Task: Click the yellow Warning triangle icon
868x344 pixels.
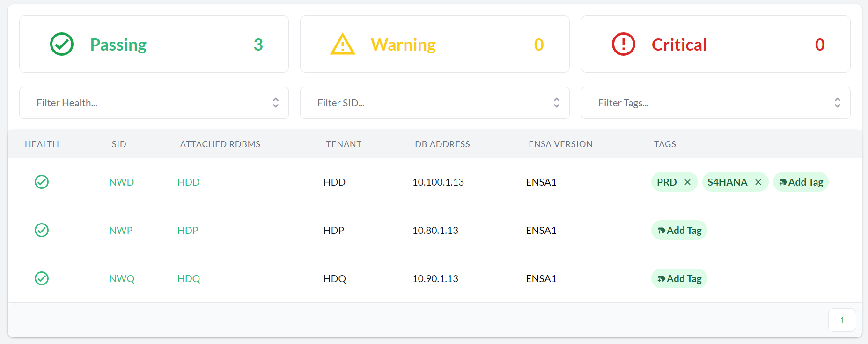Action: (343, 45)
